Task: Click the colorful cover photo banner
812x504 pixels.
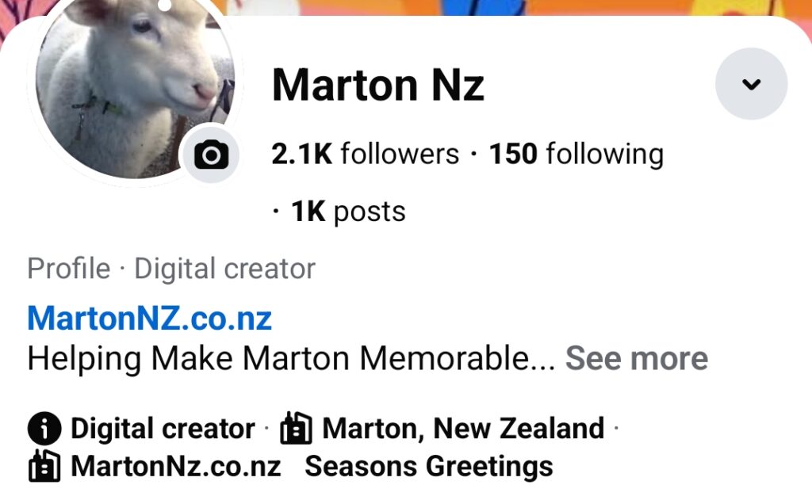Action: (x=518, y=7)
